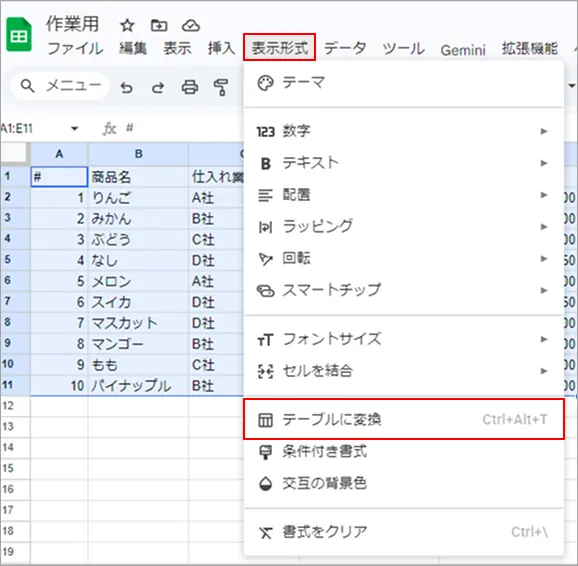Click the fx formula icon
The image size is (578, 566).
pos(109,128)
